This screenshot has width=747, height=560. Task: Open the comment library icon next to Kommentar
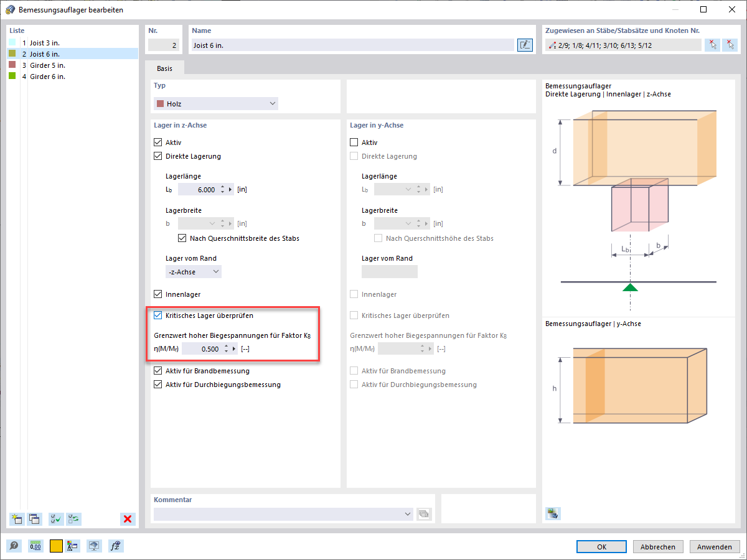coord(424,514)
